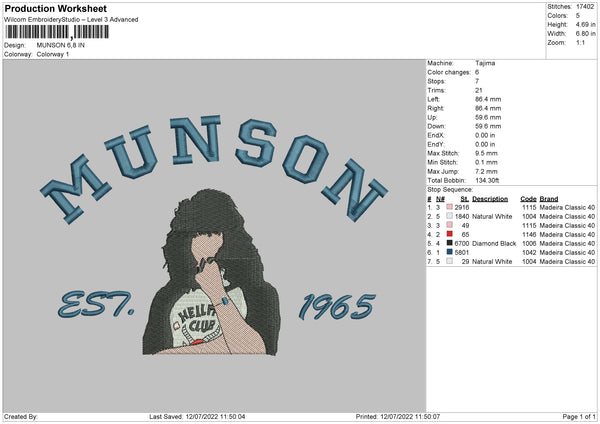Image resolution: width=600 pixels, height=424 pixels.
Task: Pick the pink swatch beside 49 stitches
Action: (x=450, y=225)
